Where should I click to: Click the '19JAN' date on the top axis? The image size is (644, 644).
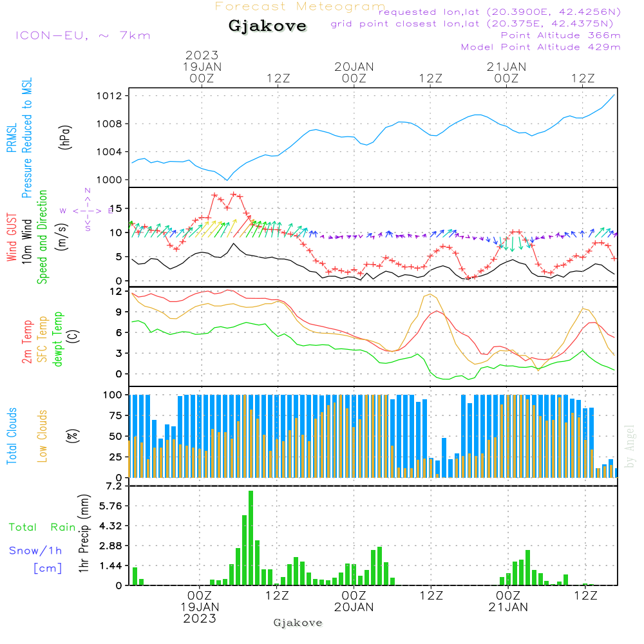[x=202, y=66]
